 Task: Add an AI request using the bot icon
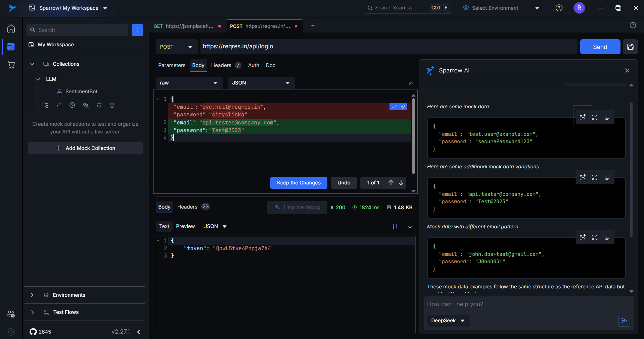(x=112, y=105)
